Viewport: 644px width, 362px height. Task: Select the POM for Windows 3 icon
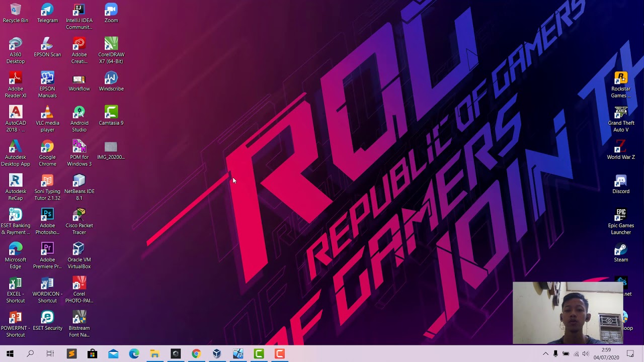tap(79, 153)
